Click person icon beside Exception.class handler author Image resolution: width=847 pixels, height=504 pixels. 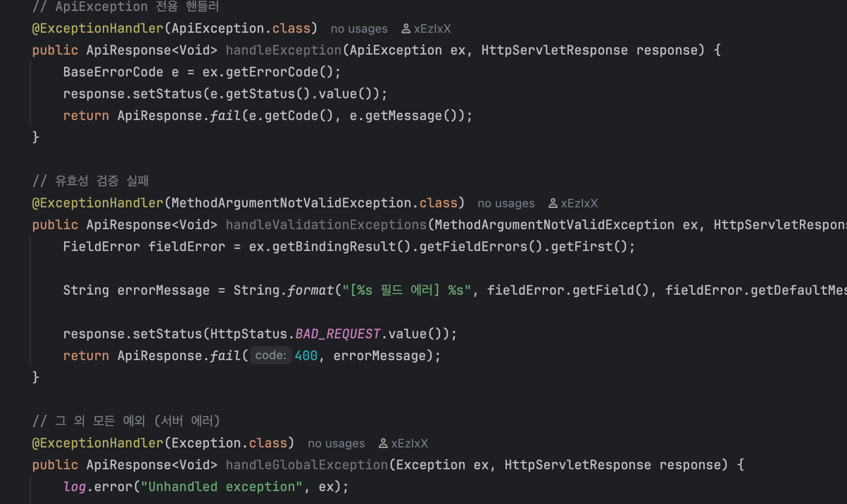pos(383,443)
